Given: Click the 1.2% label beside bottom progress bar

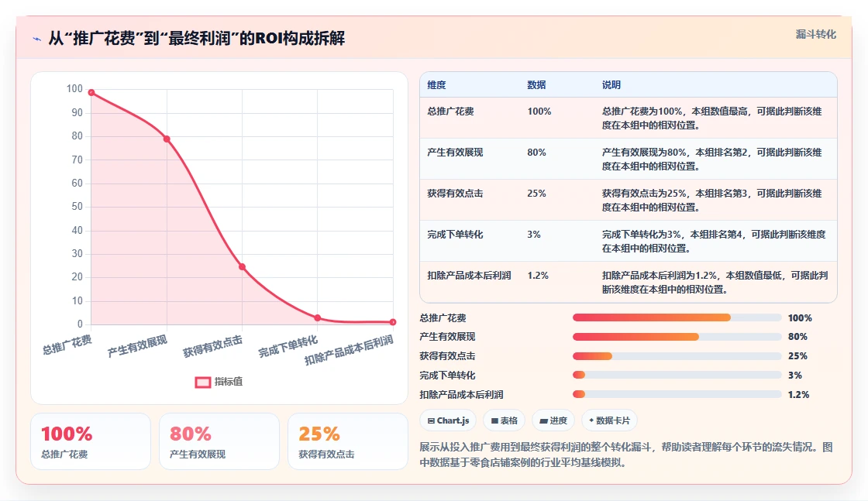Looking at the screenshot, I should [x=798, y=394].
